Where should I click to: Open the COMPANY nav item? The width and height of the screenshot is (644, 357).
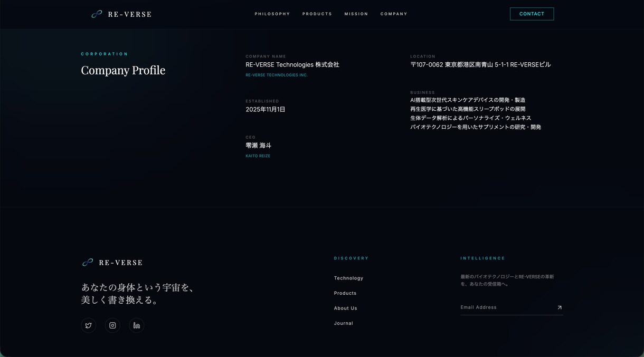coord(394,14)
